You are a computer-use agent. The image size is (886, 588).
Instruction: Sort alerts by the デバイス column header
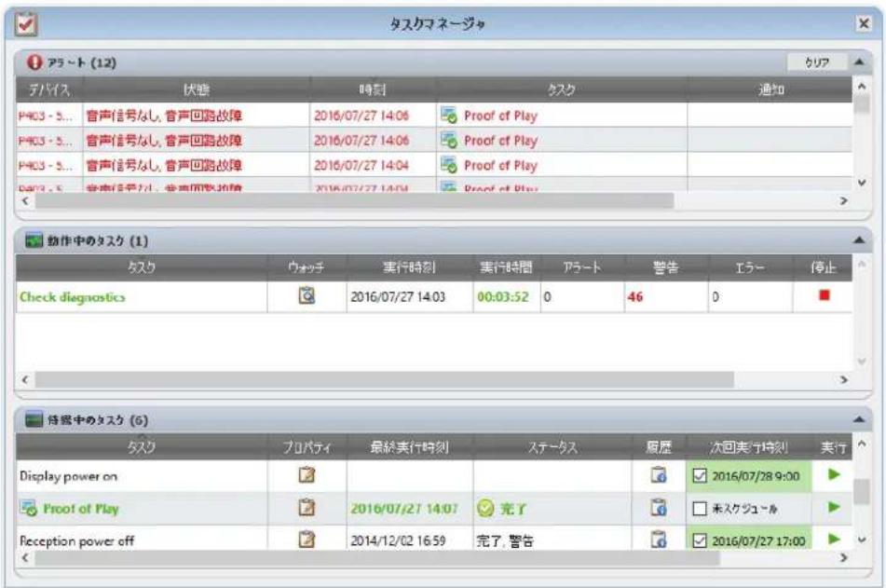point(49,89)
